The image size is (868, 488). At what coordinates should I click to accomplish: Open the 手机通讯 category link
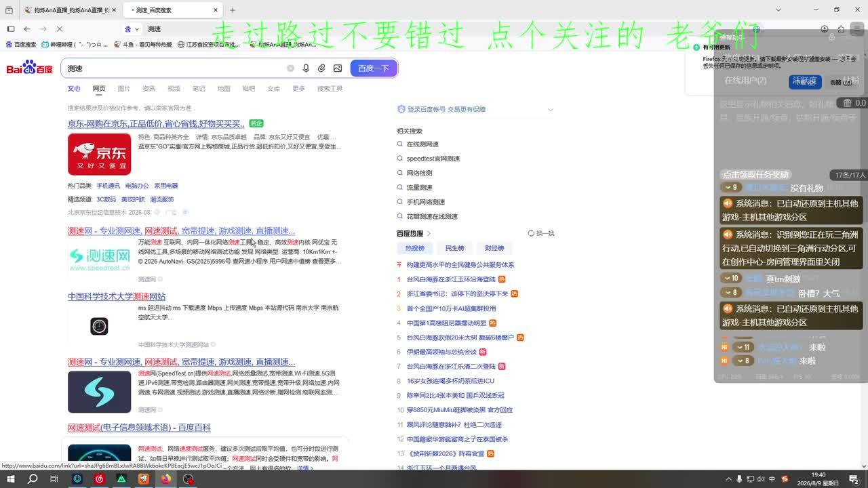click(x=108, y=186)
